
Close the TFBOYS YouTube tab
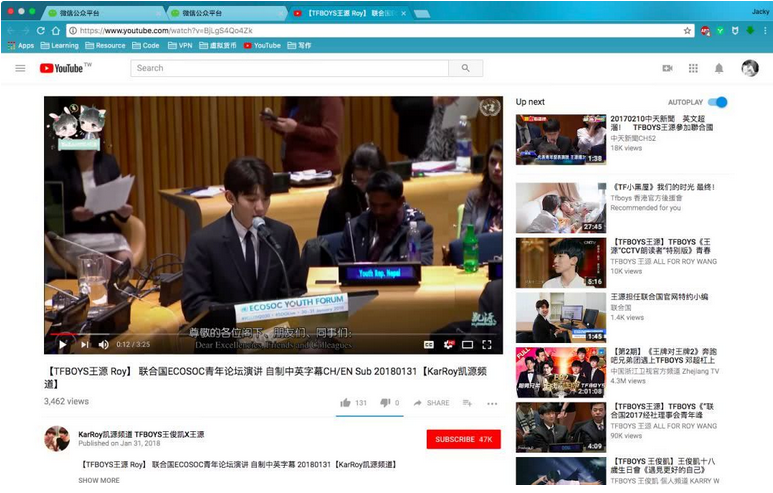point(403,13)
